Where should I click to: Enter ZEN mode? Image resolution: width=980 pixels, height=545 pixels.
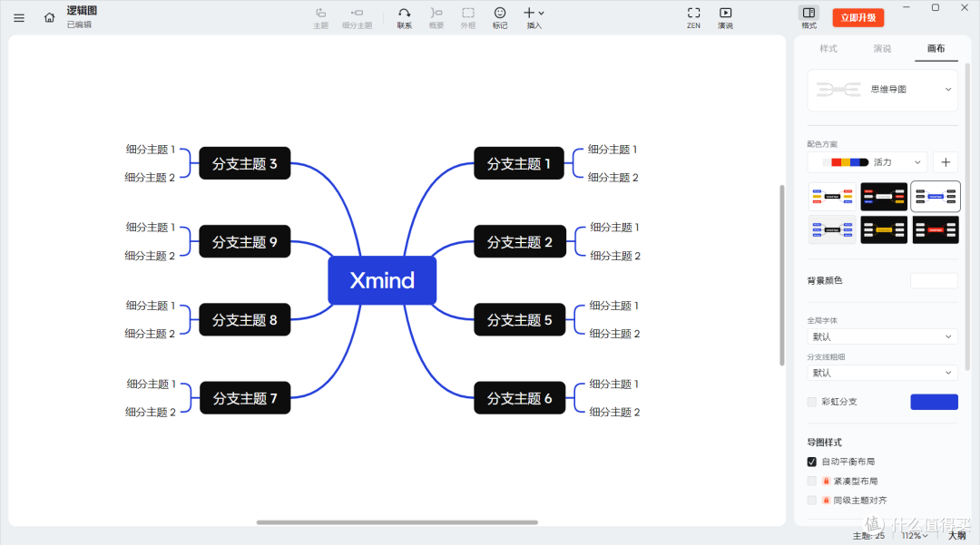693,14
